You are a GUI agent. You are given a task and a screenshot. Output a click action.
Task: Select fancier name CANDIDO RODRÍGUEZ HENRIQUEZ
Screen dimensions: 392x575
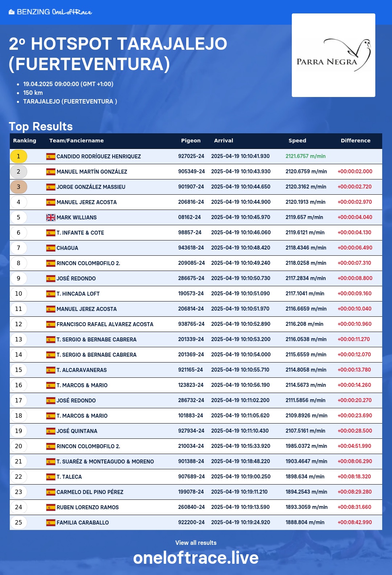[99, 157]
